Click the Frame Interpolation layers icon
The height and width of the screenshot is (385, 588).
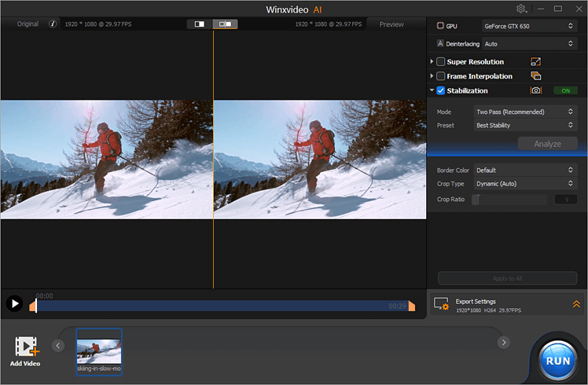536,76
